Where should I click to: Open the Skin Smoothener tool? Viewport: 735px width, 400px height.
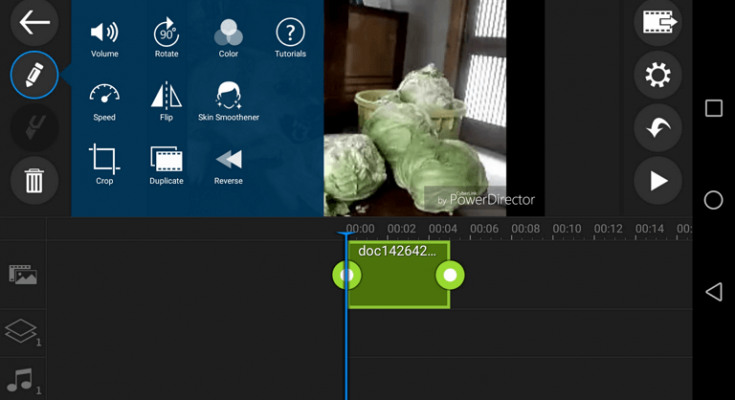pyautogui.click(x=228, y=101)
